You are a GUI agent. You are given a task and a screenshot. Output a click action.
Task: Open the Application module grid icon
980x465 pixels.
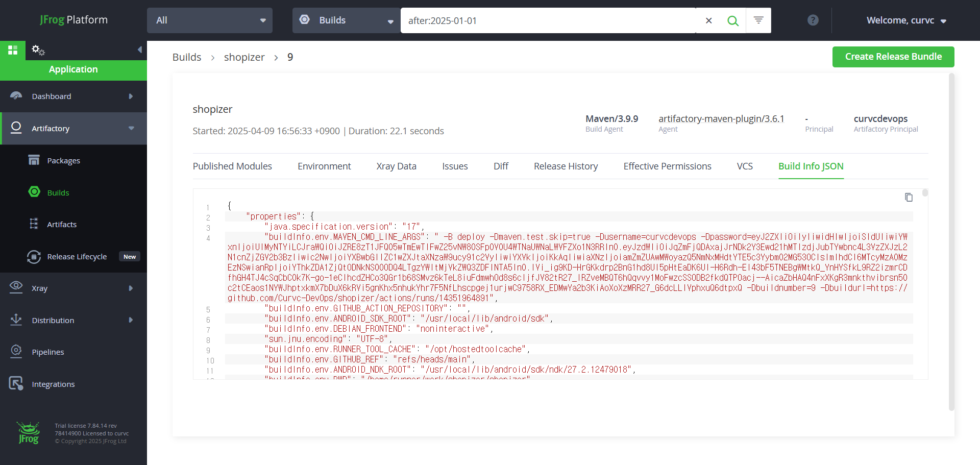tap(13, 50)
